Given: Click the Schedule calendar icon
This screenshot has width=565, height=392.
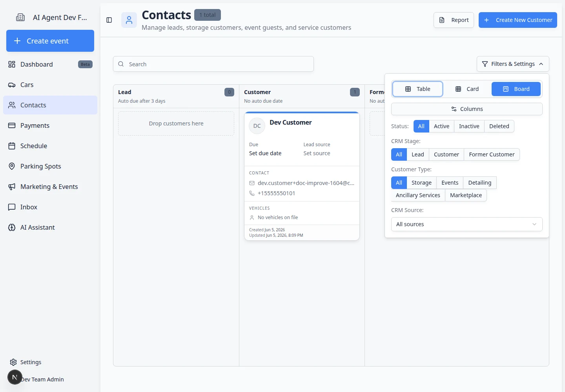Looking at the screenshot, I should tap(12, 146).
